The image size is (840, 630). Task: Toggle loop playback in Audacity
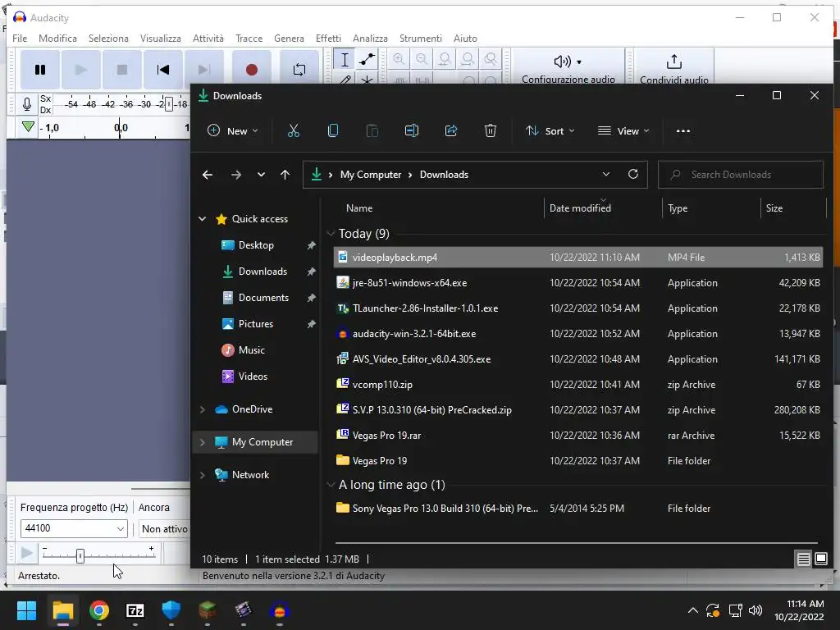click(x=299, y=70)
